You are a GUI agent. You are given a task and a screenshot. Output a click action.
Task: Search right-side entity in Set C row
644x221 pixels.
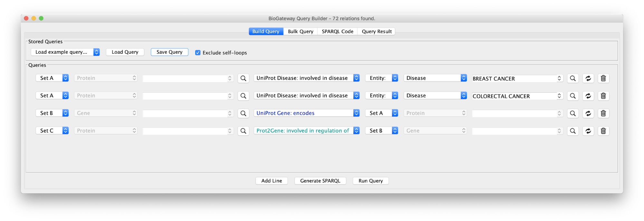[x=572, y=131]
